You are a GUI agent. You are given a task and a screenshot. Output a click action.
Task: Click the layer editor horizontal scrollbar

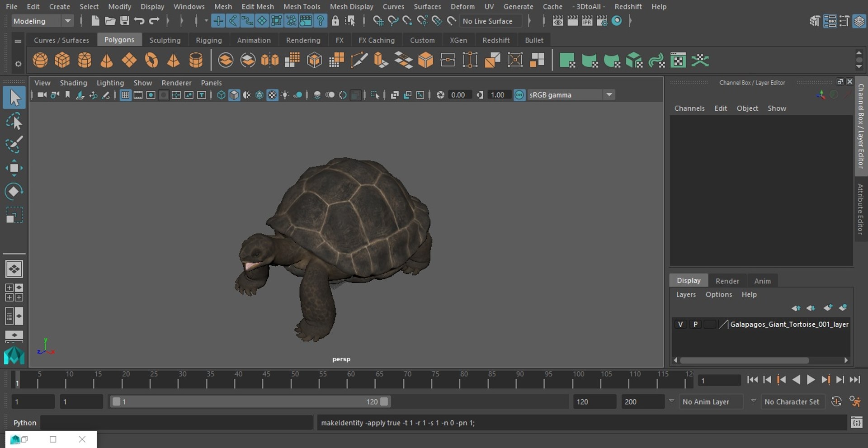[744, 360]
